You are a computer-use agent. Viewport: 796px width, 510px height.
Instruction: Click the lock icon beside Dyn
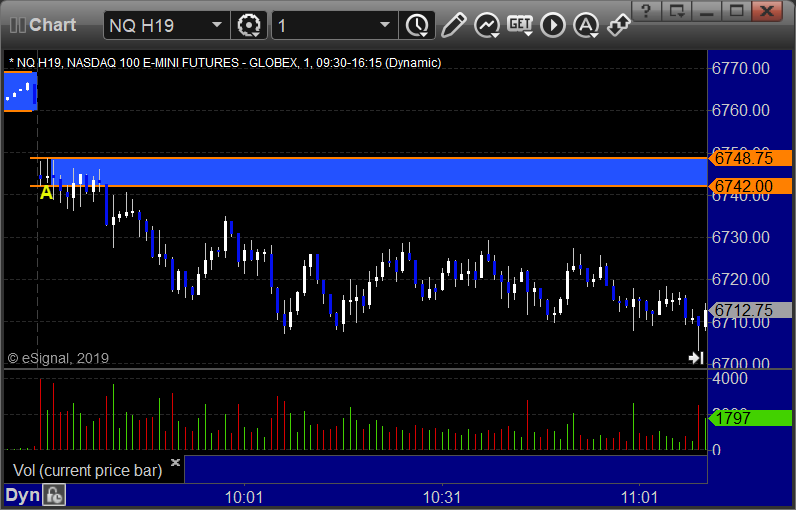54,496
